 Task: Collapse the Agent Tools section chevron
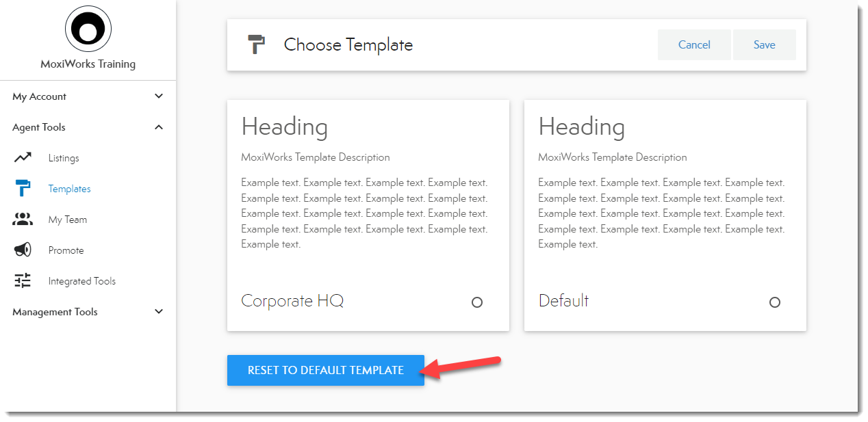click(x=159, y=127)
